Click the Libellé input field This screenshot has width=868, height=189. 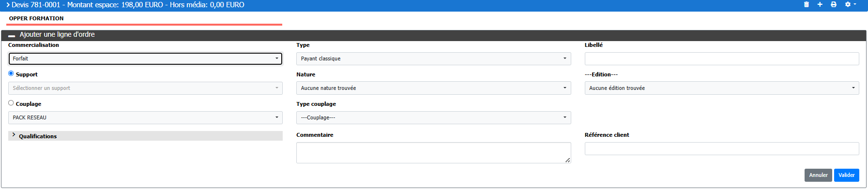coord(722,58)
